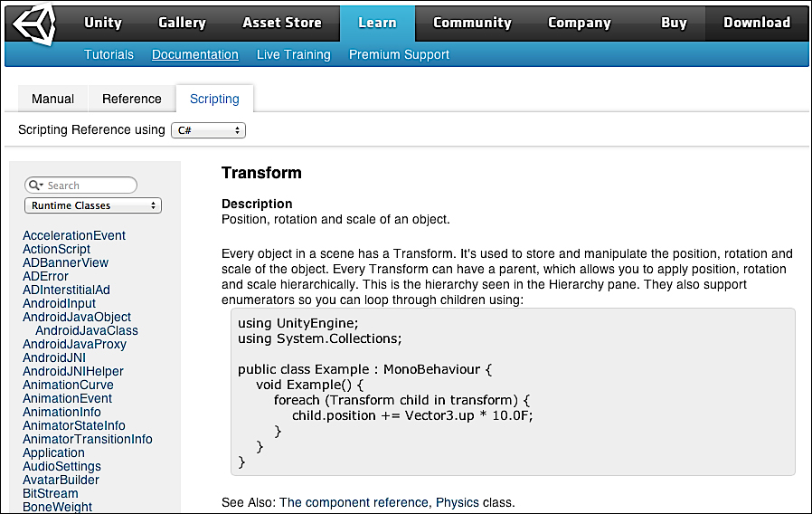
Task: Open AnimatorStateInfo class link
Action: point(74,425)
